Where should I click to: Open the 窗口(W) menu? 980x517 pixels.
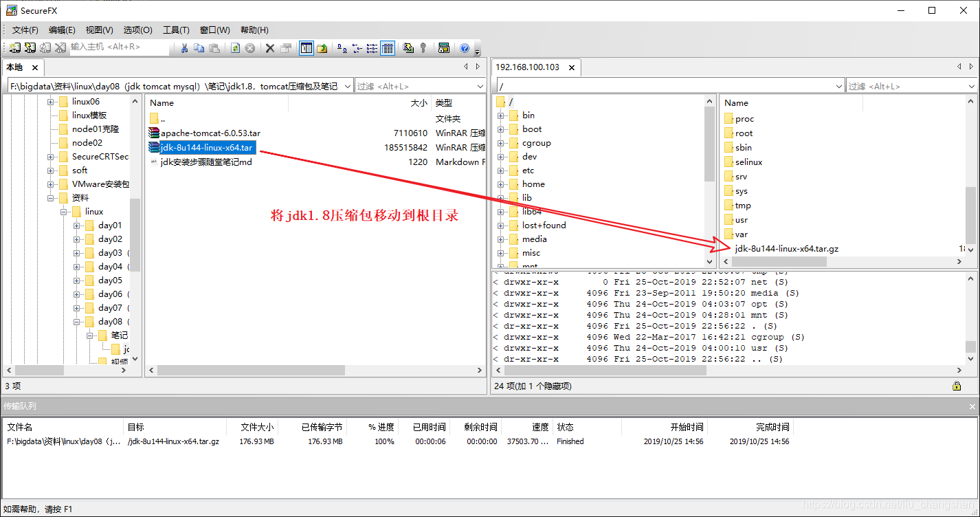(x=215, y=30)
